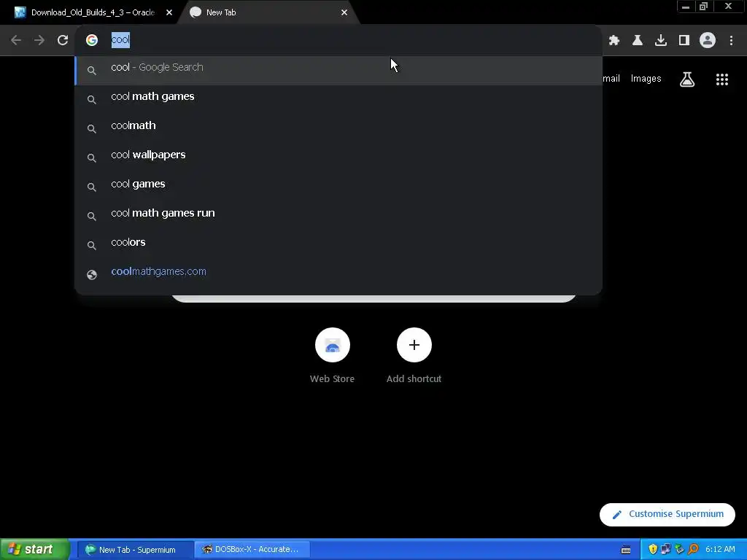Open the three-dot browser menu
747x560 pixels.
point(731,40)
